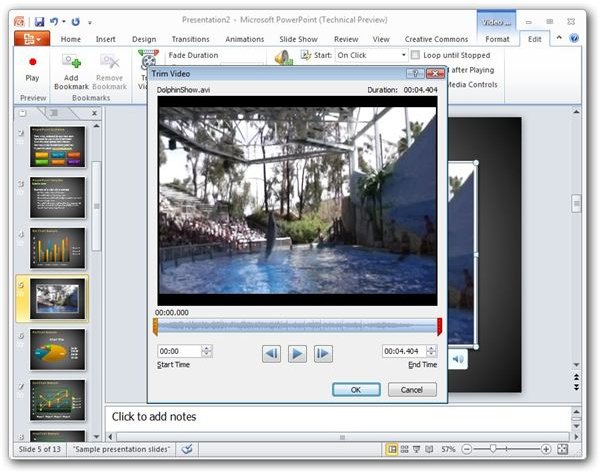Expand the Undo history dropdown arrow
This screenshot has height=473, width=600.
coord(64,22)
